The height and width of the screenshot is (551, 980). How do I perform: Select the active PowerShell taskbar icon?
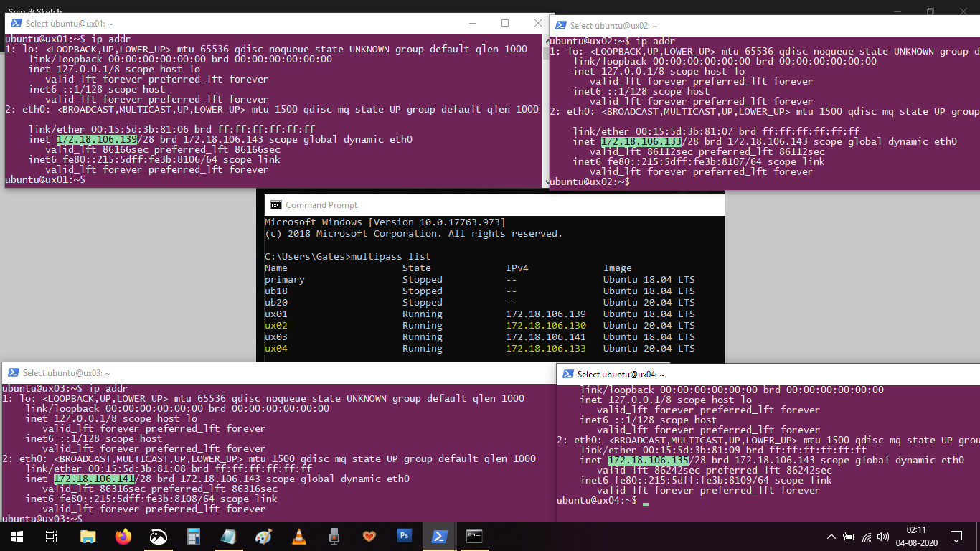click(x=438, y=536)
